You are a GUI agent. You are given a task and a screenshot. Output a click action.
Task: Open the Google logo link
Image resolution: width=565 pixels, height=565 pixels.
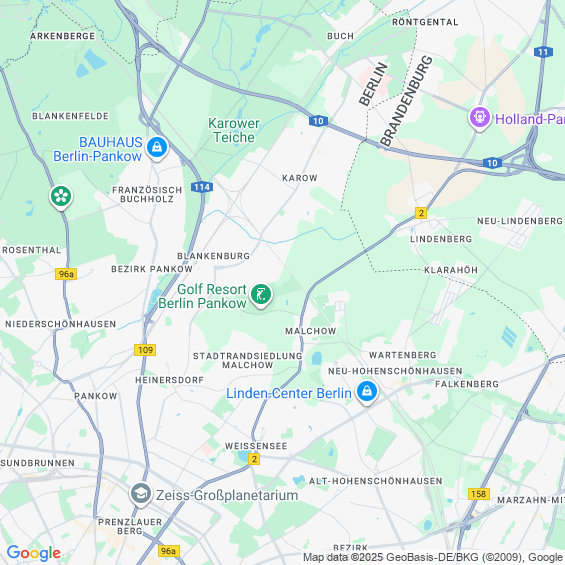pyautogui.click(x=34, y=553)
